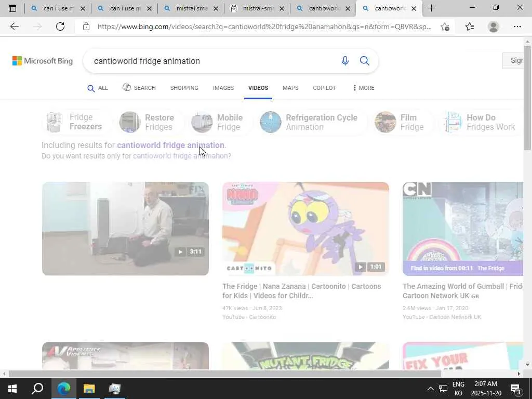Viewport: 532px width, 399px height.
Task: Click the microphone voice search icon
Action: click(345, 61)
